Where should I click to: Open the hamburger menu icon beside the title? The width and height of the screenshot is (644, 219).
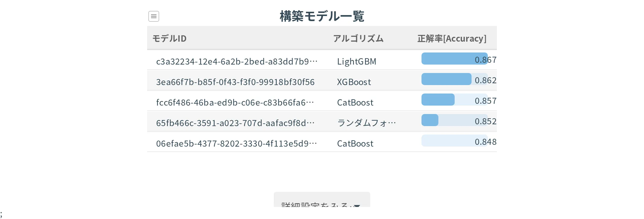click(154, 16)
